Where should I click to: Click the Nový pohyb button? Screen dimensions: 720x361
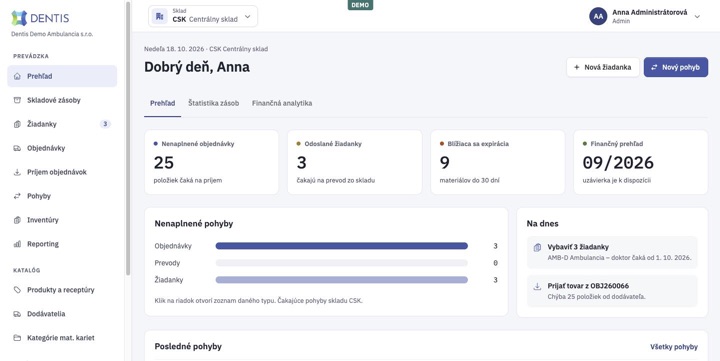(x=675, y=67)
